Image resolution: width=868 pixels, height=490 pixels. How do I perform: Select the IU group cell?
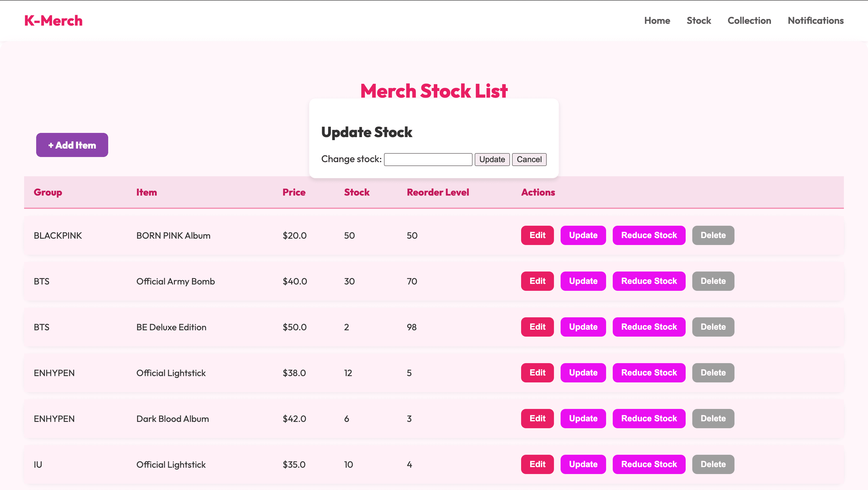[38, 465]
